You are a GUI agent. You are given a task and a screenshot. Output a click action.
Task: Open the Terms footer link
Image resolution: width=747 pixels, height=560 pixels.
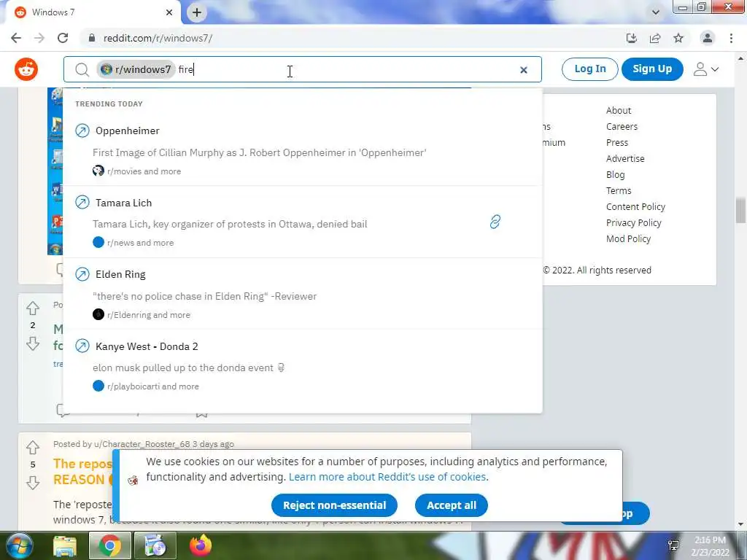(619, 191)
